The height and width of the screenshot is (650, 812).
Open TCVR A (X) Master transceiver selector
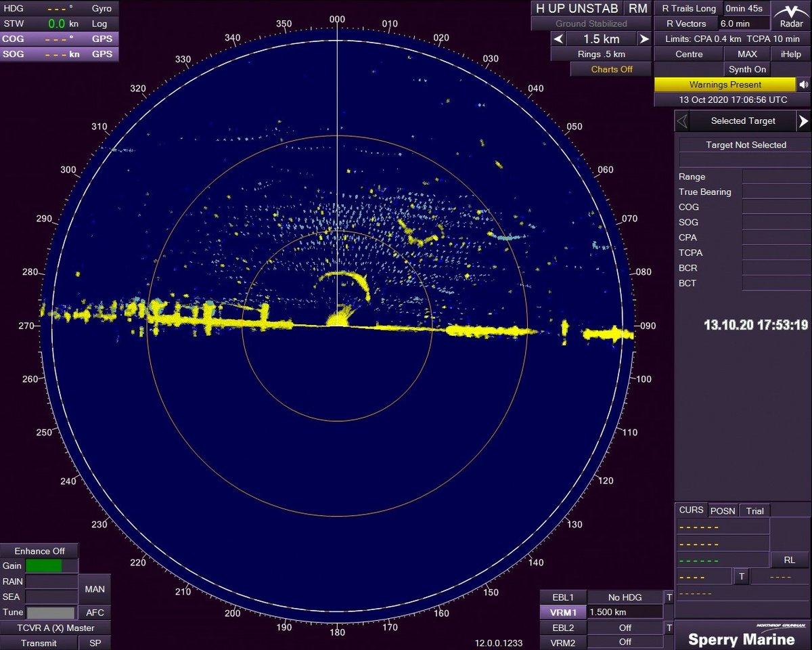click(56, 628)
